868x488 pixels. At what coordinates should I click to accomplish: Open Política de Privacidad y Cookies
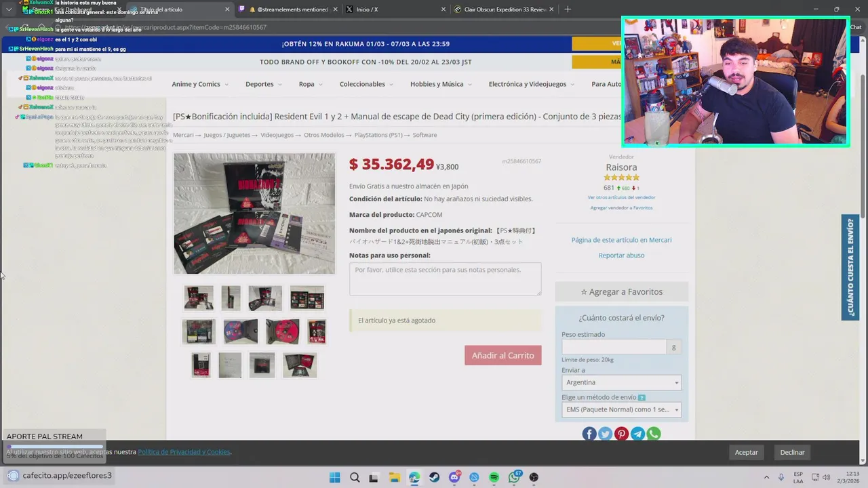(x=184, y=452)
